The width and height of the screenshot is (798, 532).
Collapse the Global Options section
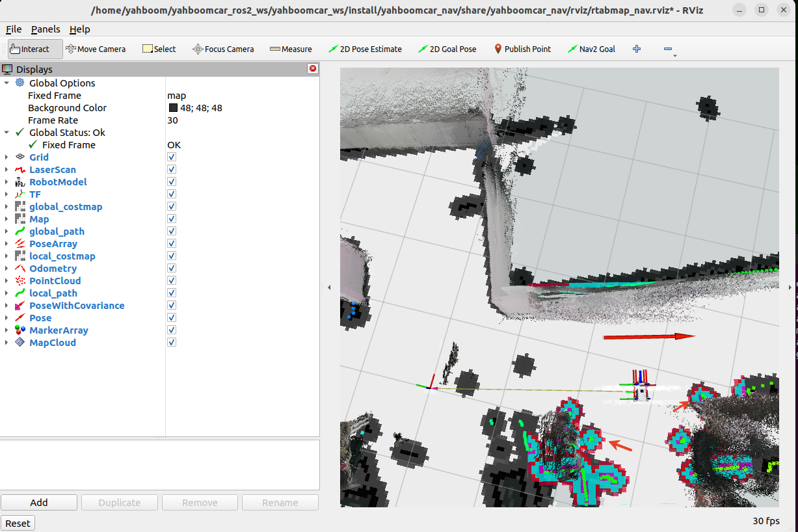tap(7, 83)
